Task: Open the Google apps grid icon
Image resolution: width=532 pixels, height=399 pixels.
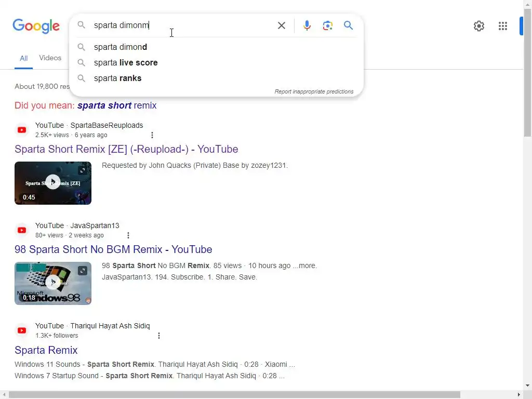Action: [x=503, y=26]
